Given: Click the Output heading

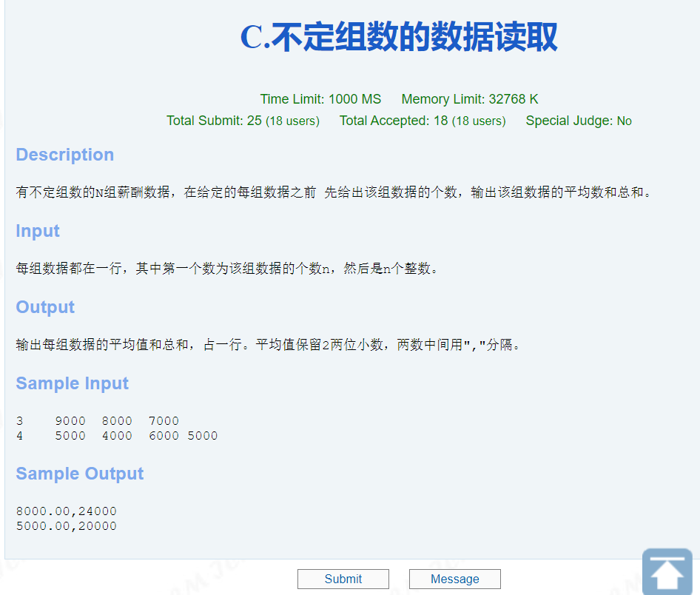Looking at the screenshot, I should (45, 307).
